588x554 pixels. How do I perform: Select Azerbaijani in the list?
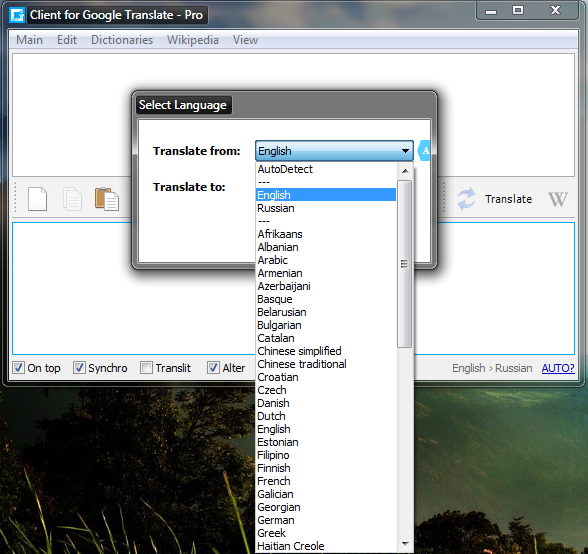tap(326, 286)
